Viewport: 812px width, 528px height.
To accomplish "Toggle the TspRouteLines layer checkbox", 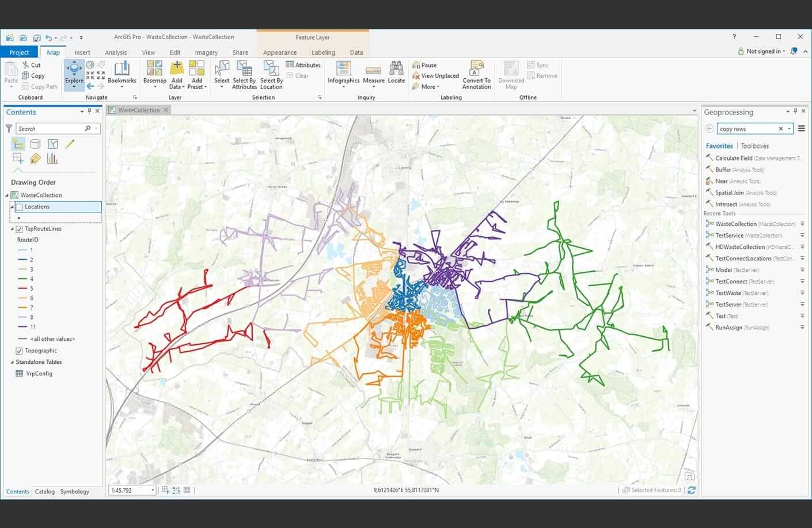I will (20, 229).
